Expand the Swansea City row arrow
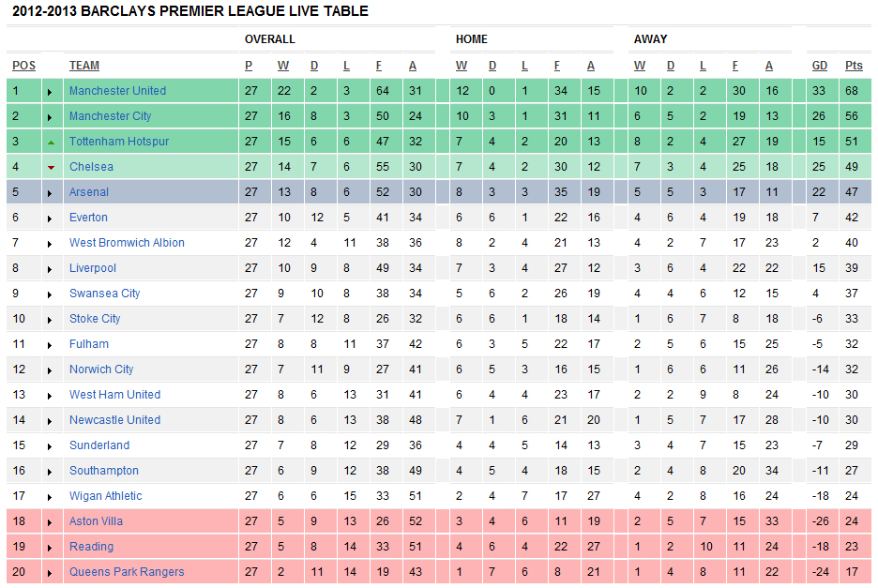This screenshot has height=588, width=878. [51, 294]
